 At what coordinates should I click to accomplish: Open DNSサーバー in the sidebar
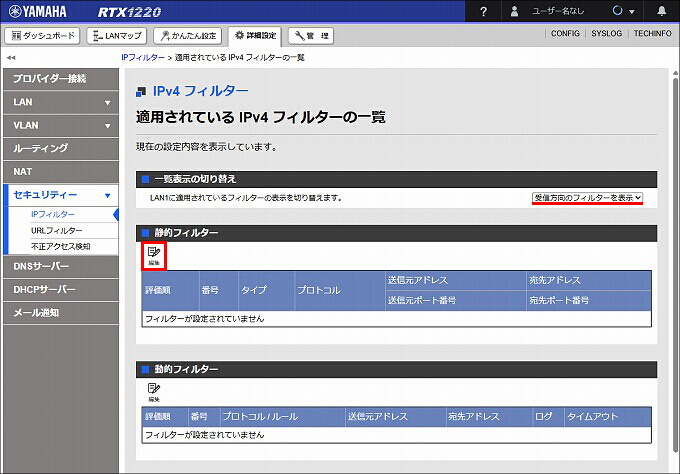[61, 266]
